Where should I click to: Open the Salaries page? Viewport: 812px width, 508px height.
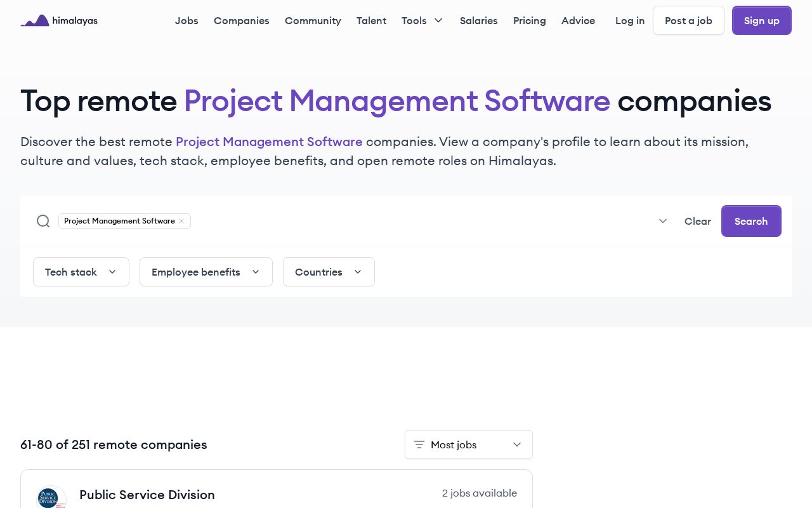tap(478, 20)
